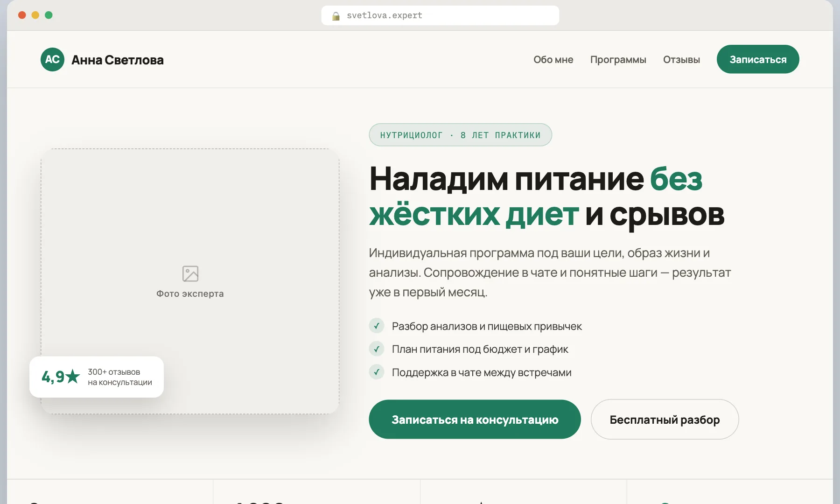840x504 pixels.
Task: Click the Нутрициолог 8 лет практики badge
Action: pyautogui.click(x=460, y=135)
